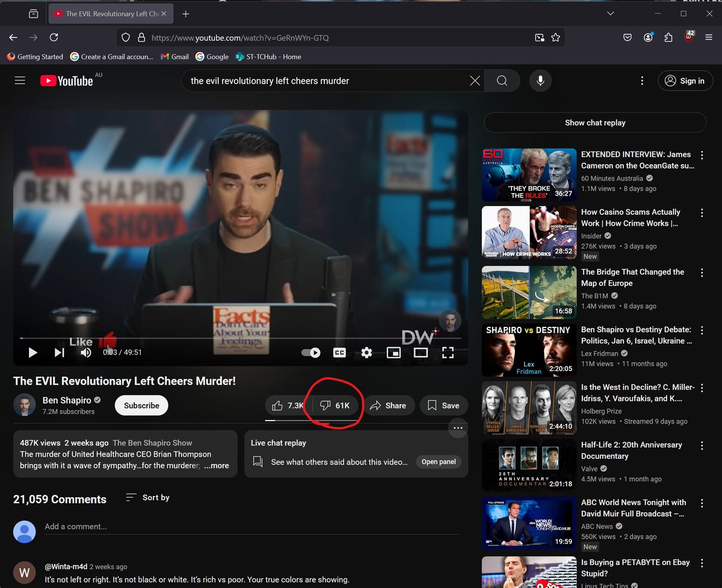Expand description with ...more
Image resolution: width=722 pixels, height=588 pixels.
(x=216, y=466)
